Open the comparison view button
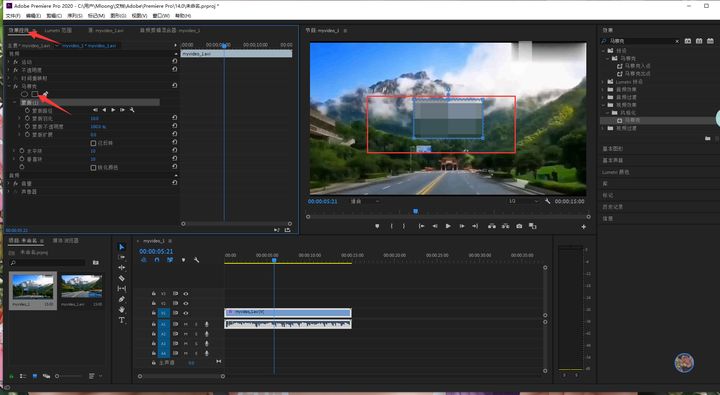 (533, 226)
